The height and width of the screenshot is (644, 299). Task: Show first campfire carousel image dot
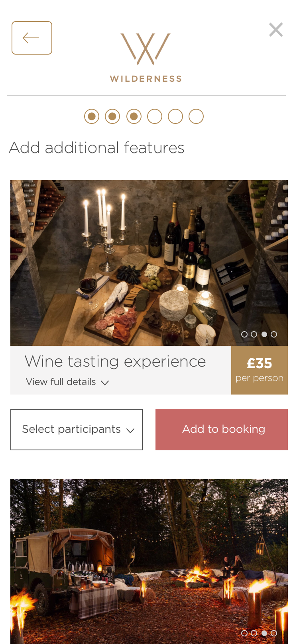(244, 633)
